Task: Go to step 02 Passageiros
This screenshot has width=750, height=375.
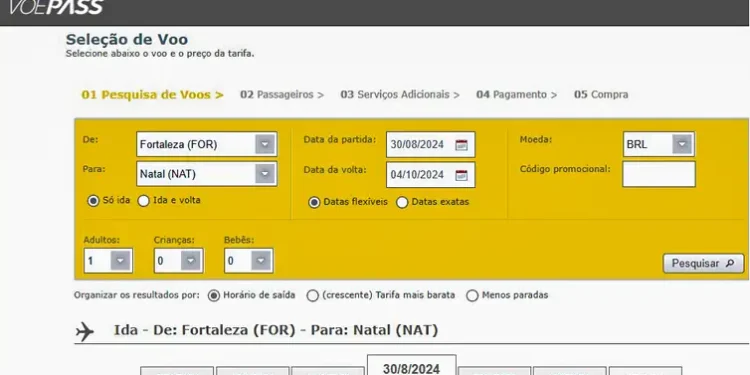Action: click(x=282, y=95)
